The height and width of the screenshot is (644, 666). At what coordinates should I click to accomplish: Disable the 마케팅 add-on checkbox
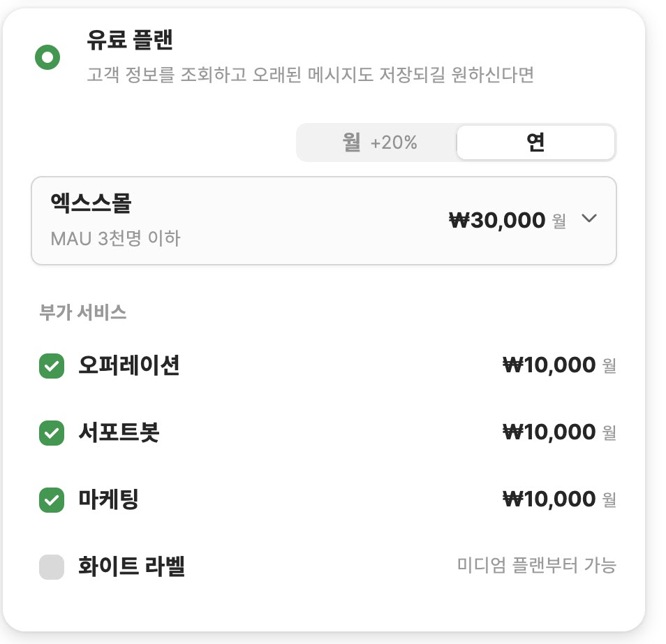[x=51, y=500]
